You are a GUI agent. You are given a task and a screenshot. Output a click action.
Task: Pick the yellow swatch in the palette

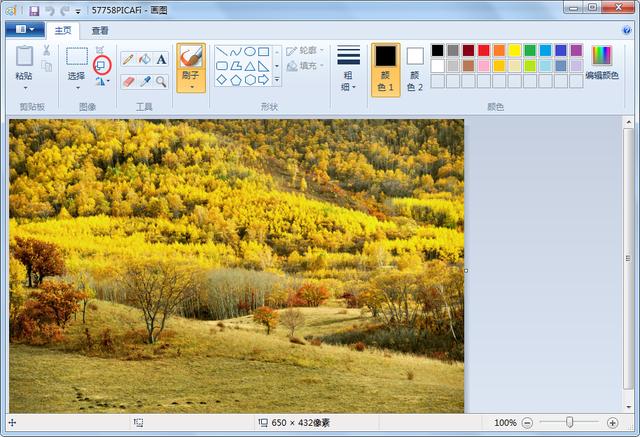[514, 50]
